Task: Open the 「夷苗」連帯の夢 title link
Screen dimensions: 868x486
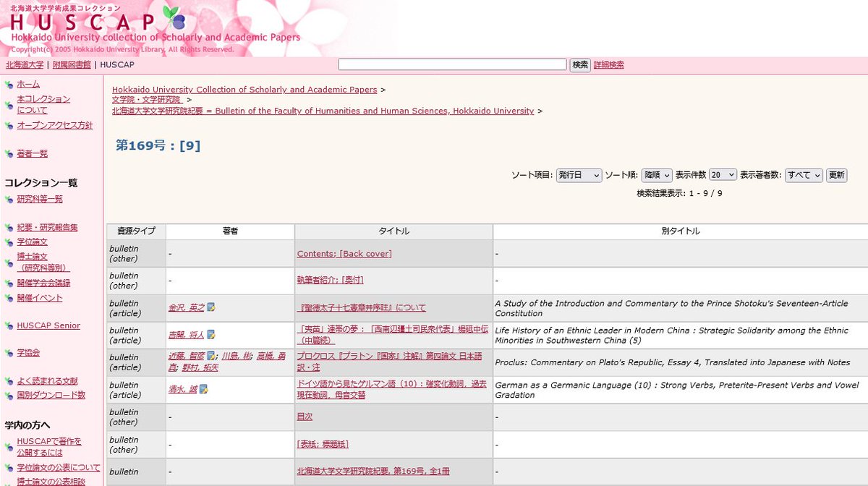Action: click(x=393, y=334)
